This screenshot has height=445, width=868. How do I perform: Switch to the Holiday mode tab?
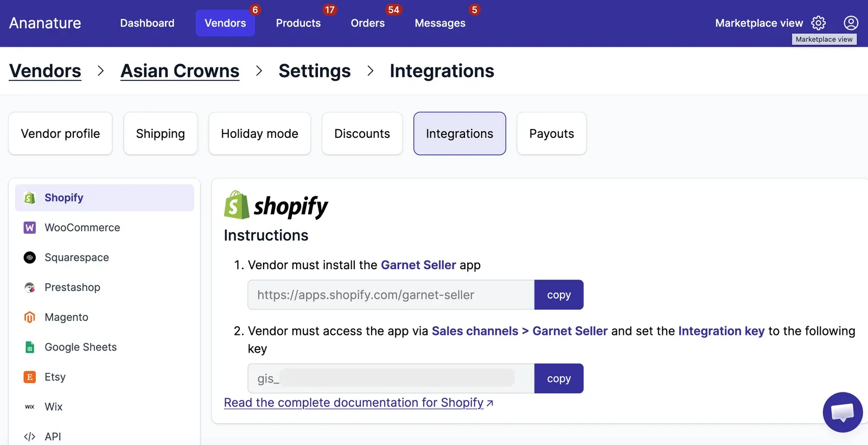(x=260, y=133)
